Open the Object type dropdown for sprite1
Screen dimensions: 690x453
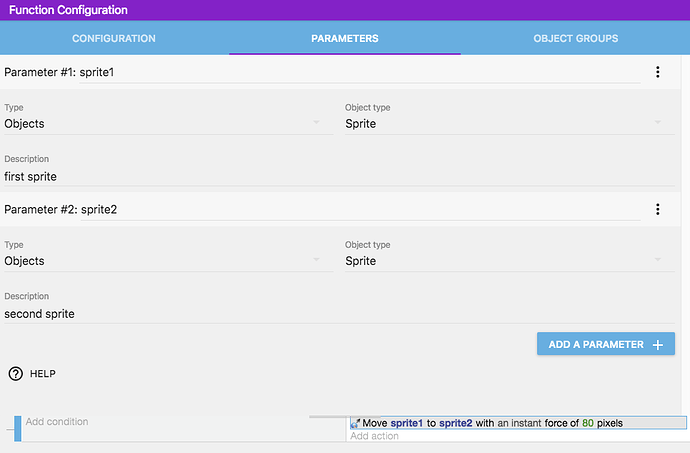[x=510, y=124]
